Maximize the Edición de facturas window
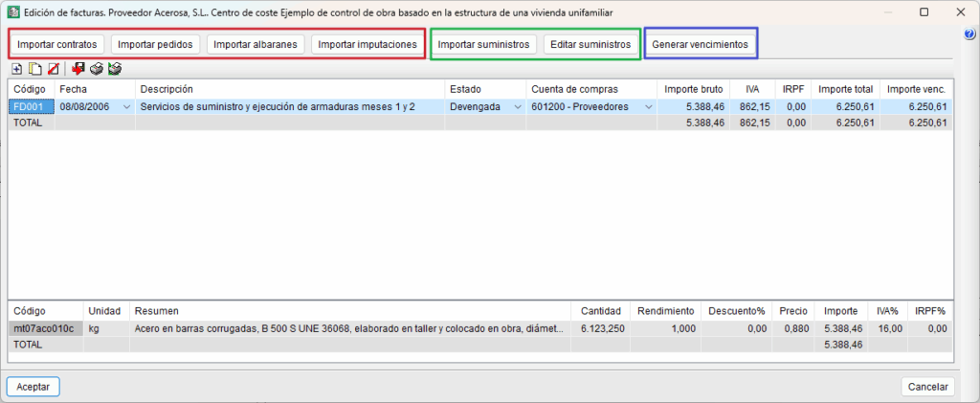980x403 pixels. [x=924, y=11]
